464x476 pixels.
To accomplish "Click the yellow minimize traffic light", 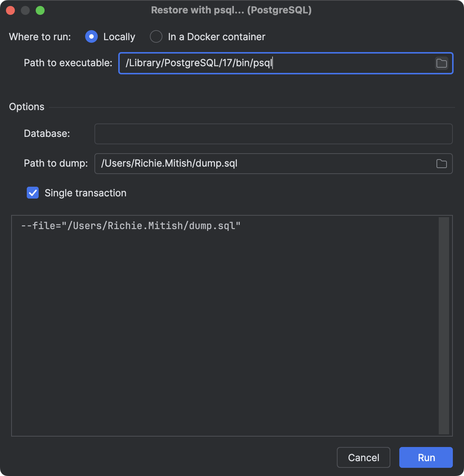I will [26, 10].
